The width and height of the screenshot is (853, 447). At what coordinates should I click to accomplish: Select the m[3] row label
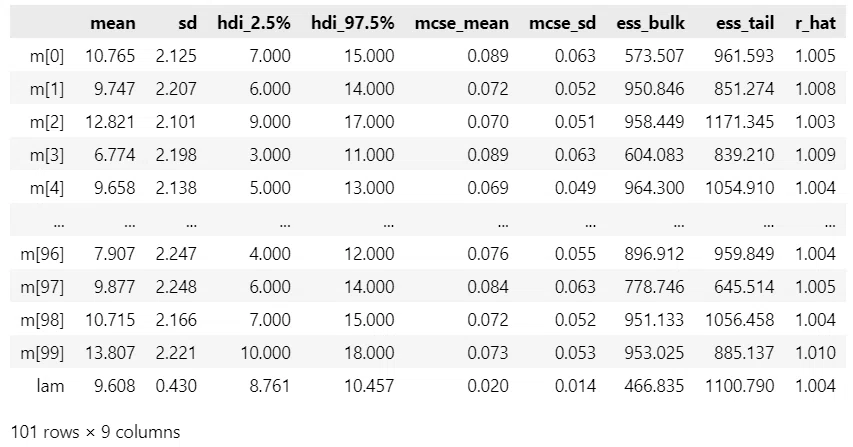click(47, 155)
